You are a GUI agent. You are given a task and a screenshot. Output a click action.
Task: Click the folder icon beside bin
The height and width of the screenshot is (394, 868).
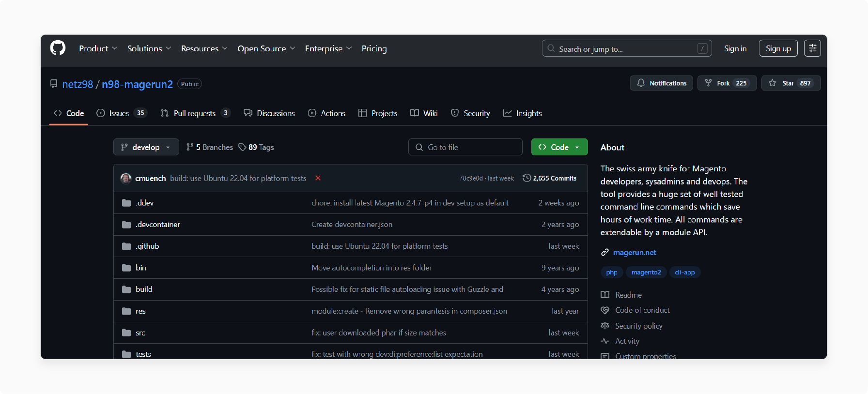coord(126,268)
